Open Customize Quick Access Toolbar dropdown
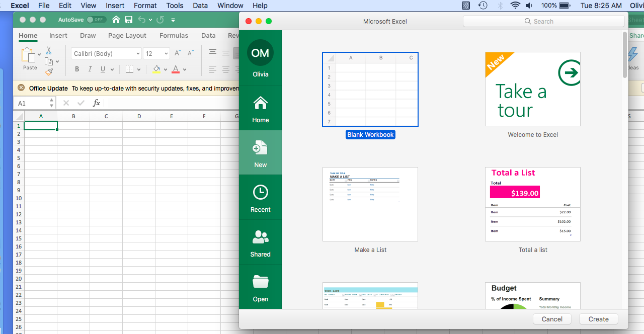Screen dimensions: 644x334 pos(173,20)
